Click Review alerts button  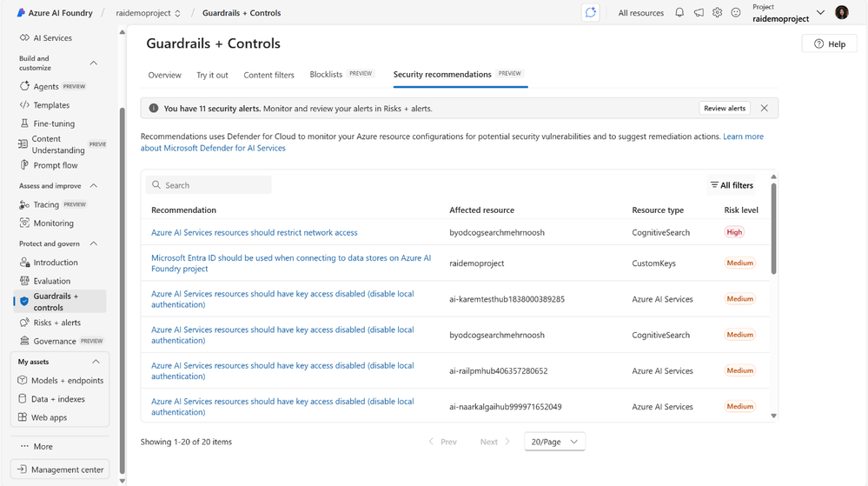pos(725,108)
